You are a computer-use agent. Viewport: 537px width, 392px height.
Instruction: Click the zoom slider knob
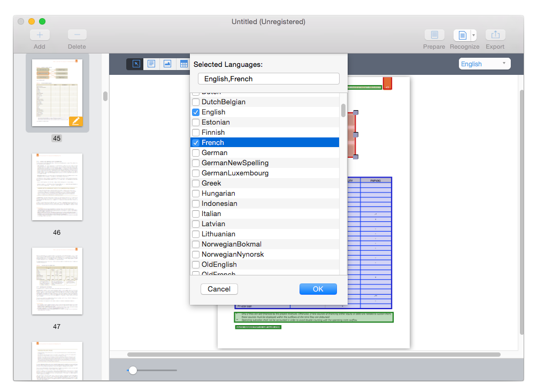[133, 370]
